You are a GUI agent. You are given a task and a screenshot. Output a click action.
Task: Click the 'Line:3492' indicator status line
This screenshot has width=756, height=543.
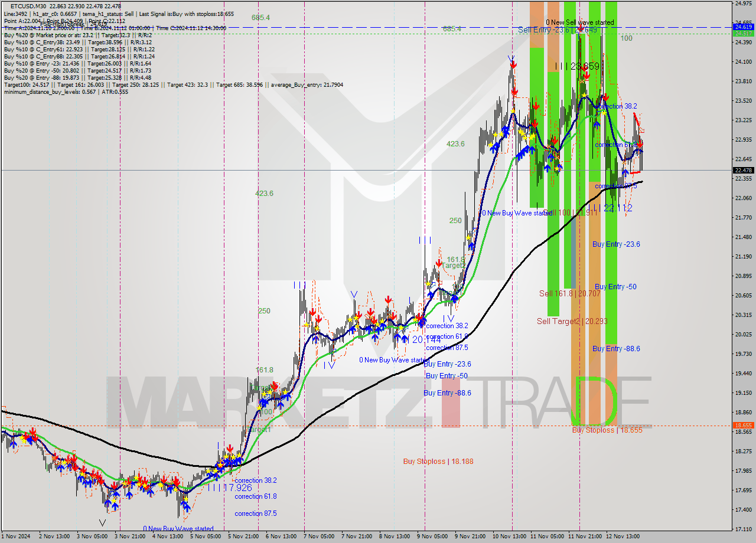(118, 14)
